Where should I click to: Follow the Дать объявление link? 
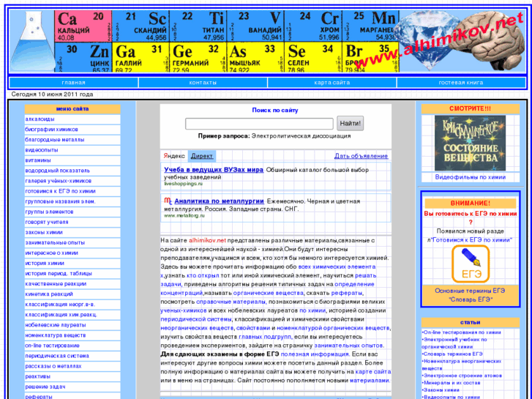click(361, 156)
